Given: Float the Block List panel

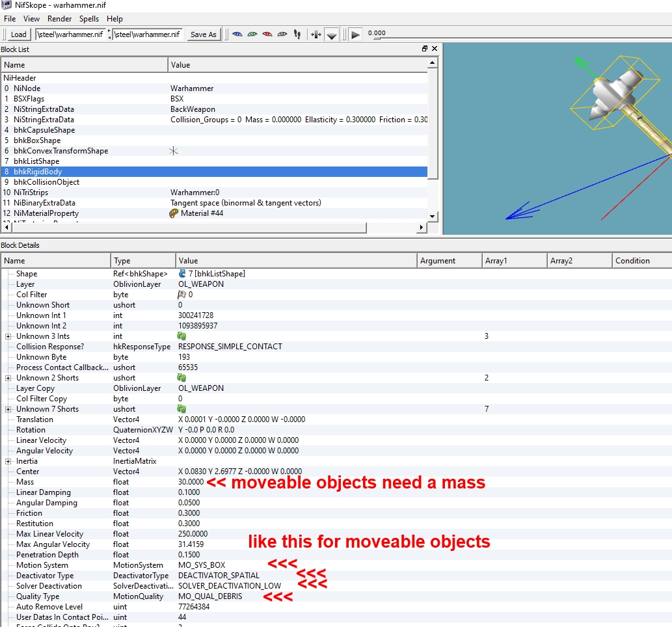Looking at the screenshot, I should (x=425, y=49).
